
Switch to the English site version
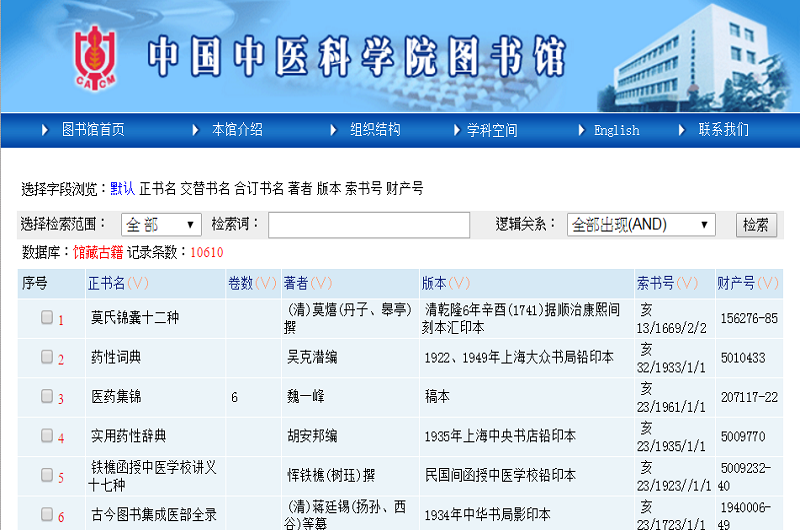(616, 130)
